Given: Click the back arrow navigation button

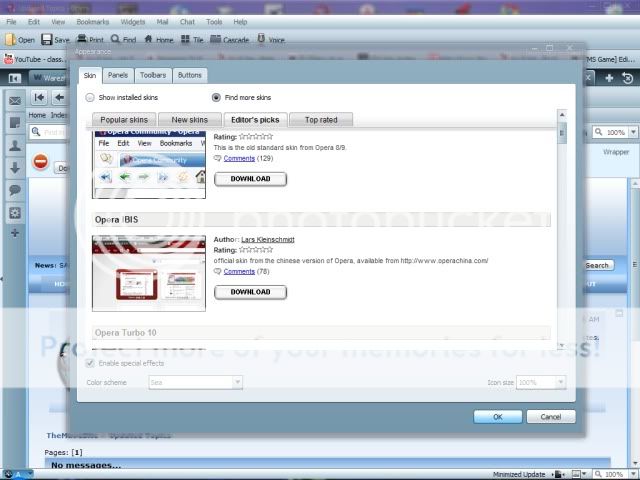Looking at the screenshot, I should (60, 97).
